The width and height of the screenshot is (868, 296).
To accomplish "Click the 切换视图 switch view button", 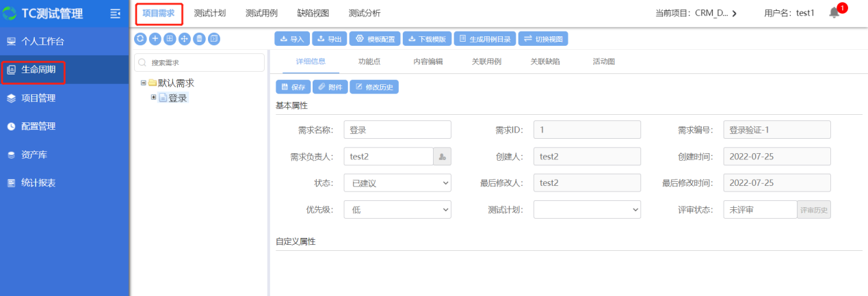I will (543, 39).
